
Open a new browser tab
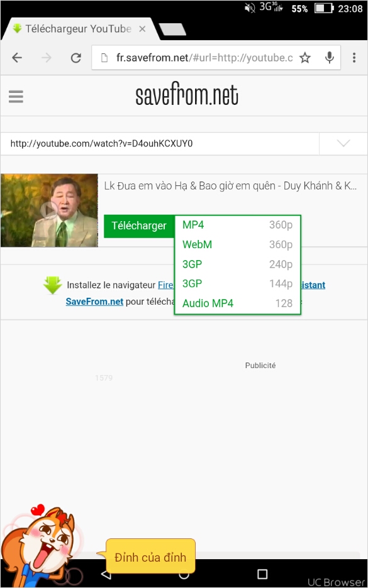(172, 30)
